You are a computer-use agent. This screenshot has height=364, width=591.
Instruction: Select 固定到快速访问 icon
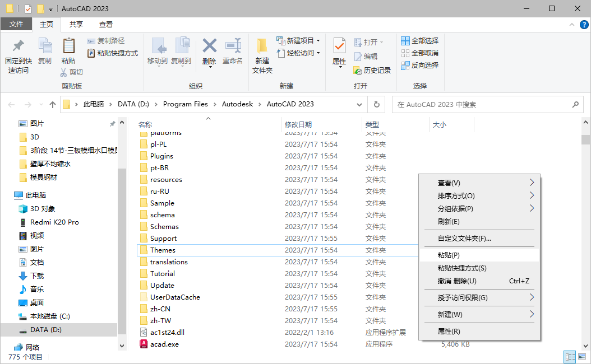(17, 53)
